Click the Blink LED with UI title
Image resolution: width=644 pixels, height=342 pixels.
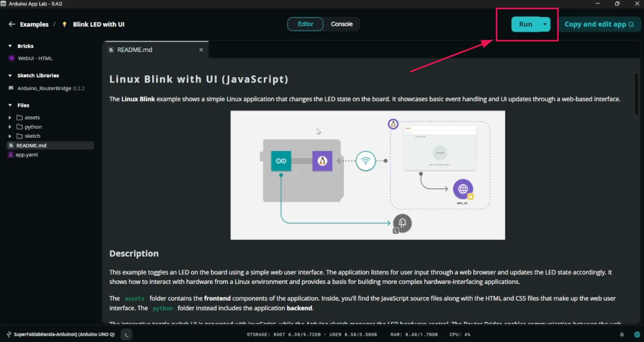click(99, 25)
